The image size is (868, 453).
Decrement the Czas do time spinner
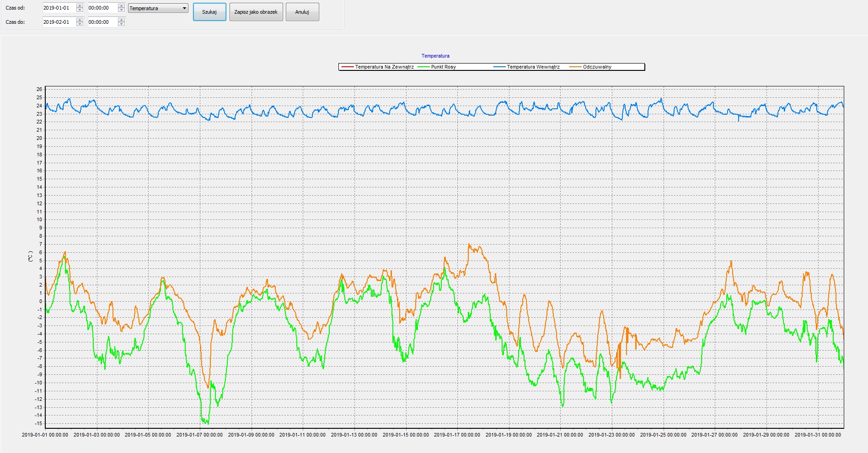[121, 24]
